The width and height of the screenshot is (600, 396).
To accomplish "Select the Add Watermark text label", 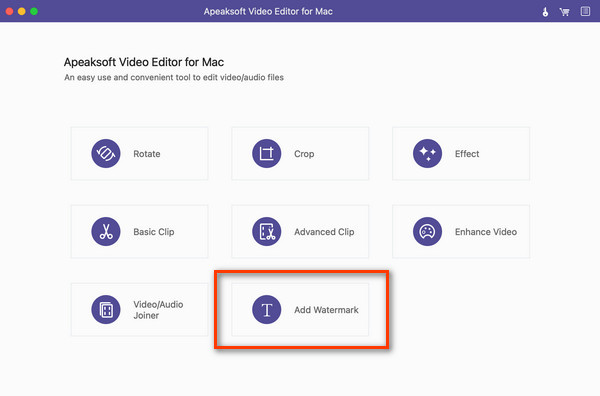I will [x=326, y=310].
